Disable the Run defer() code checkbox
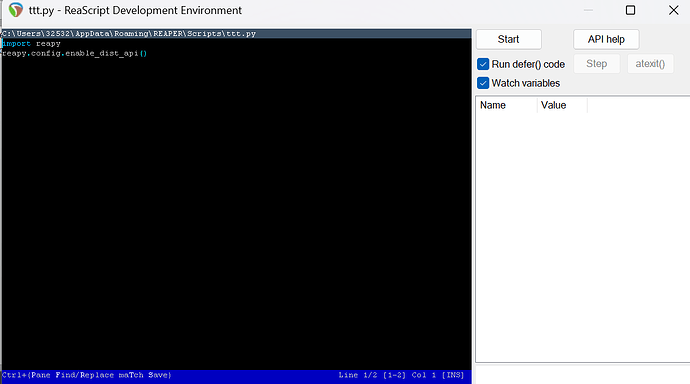 point(483,64)
